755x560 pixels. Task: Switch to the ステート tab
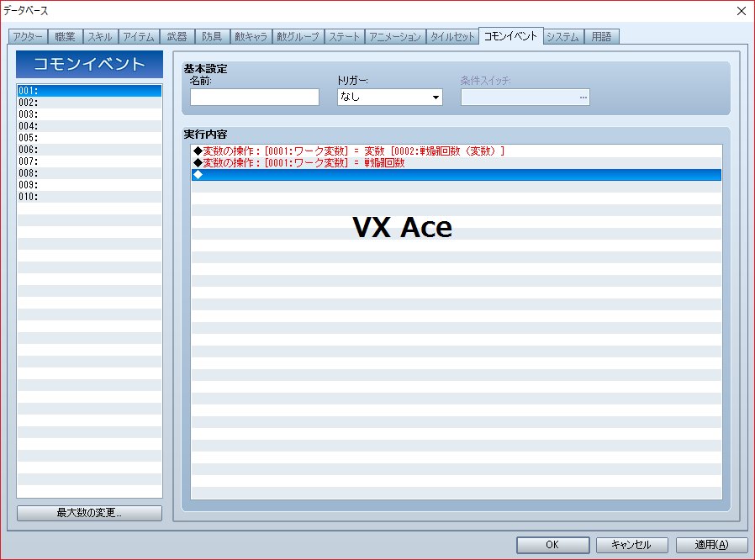point(344,37)
